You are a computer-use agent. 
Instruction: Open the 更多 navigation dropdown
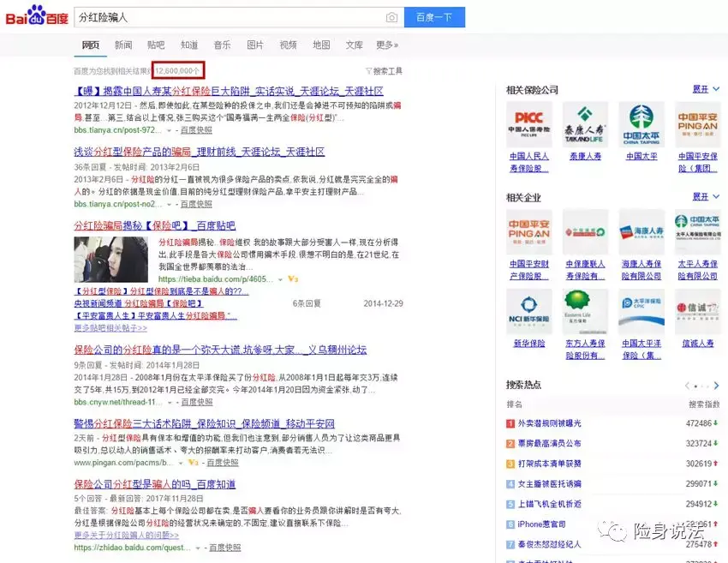pos(384,45)
